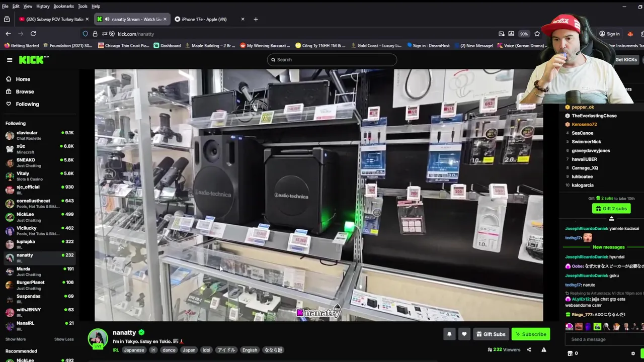Click the heart follow icon
The image size is (644, 362).
(x=464, y=334)
